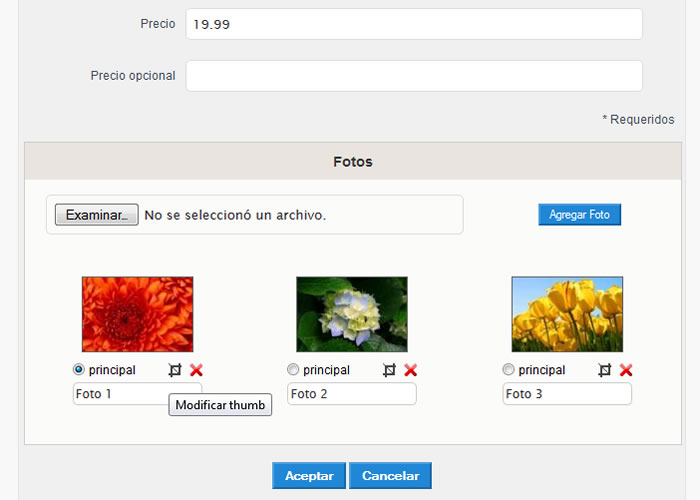Open the yellow tulips thumbnail
The height and width of the screenshot is (500, 700).
tap(567, 314)
